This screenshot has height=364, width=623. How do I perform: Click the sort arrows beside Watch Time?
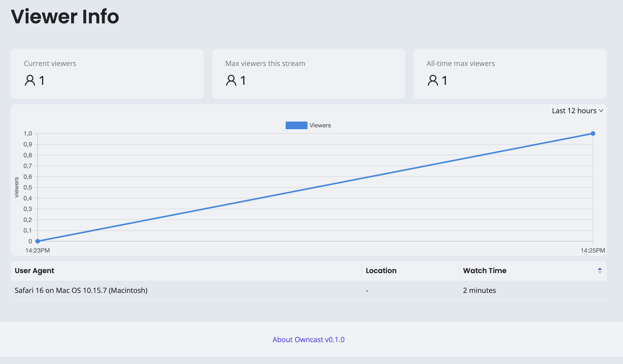click(x=600, y=271)
